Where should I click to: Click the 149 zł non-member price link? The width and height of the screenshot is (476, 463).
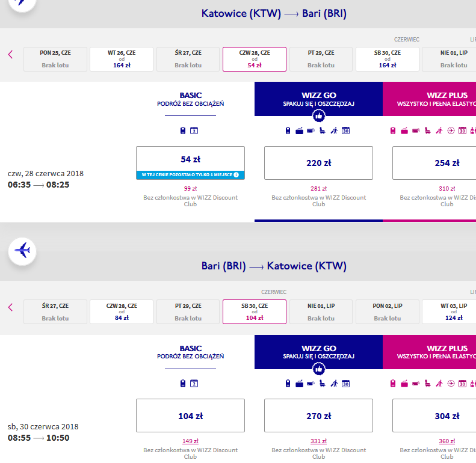(x=190, y=441)
